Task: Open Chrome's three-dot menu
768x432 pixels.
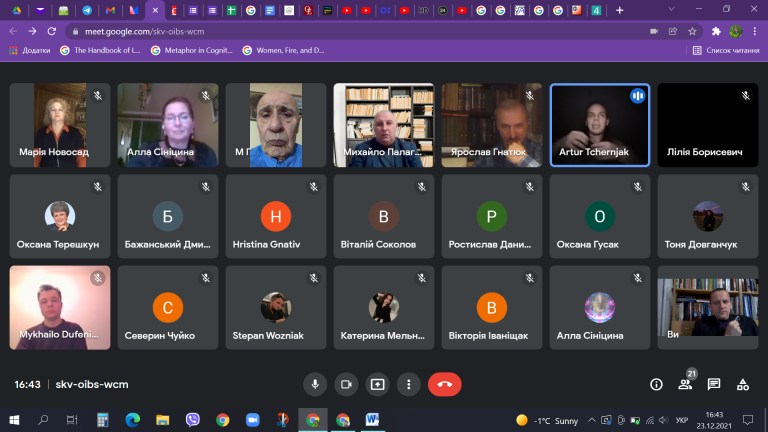Action: [755, 31]
